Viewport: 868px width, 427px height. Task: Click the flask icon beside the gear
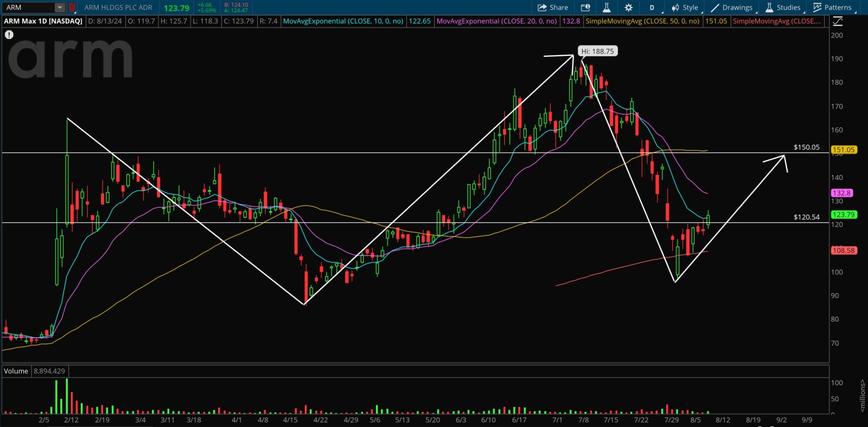click(607, 8)
